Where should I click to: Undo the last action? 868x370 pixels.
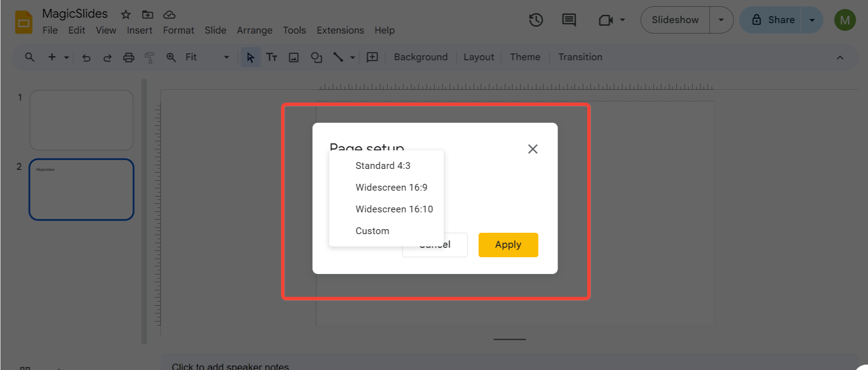coord(86,58)
